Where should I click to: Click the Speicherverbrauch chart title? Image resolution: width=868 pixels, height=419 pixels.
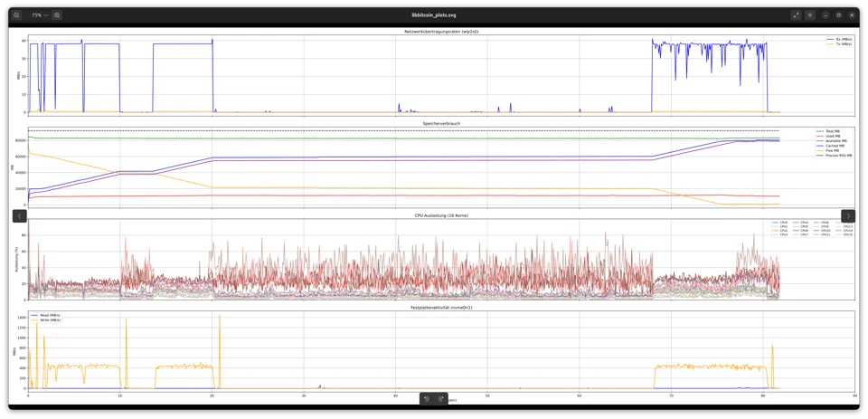[442, 124]
